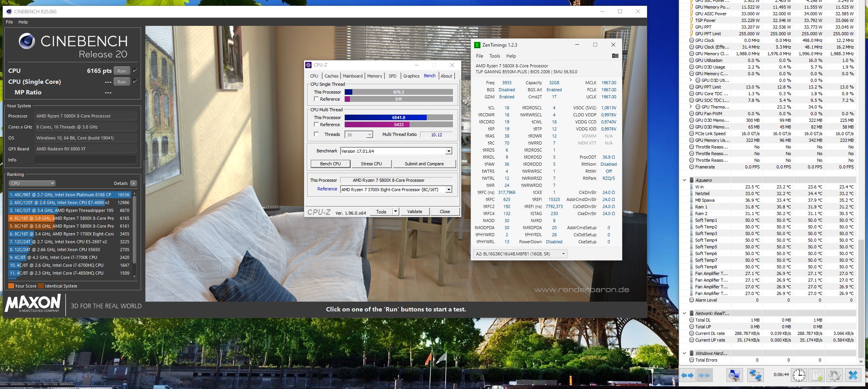Open the Help menu in Cinebench
The width and height of the screenshot is (868, 389).
pyautogui.click(x=23, y=22)
